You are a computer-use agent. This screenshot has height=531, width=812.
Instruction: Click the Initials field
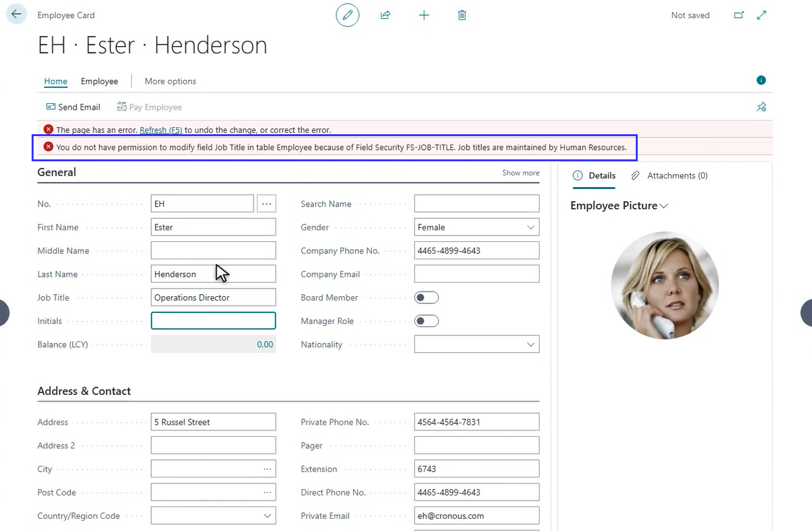(x=213, y=321)
